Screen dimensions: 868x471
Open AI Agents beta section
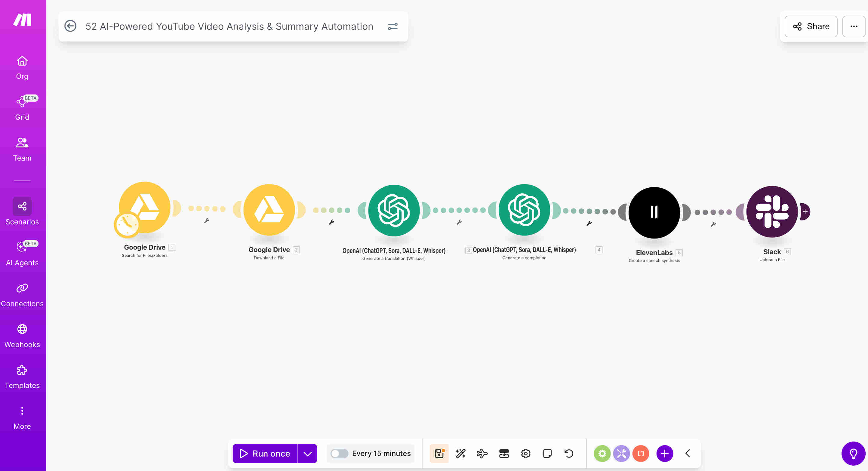click(x=22, y=253)
